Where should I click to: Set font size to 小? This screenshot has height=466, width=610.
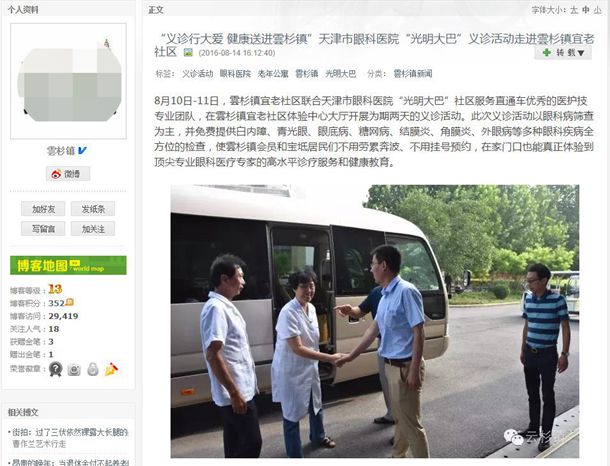(598, 10)
